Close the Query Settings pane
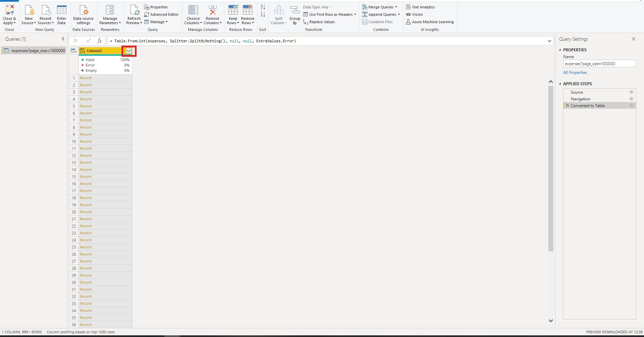The image size is (644, 337). point(634,39)
